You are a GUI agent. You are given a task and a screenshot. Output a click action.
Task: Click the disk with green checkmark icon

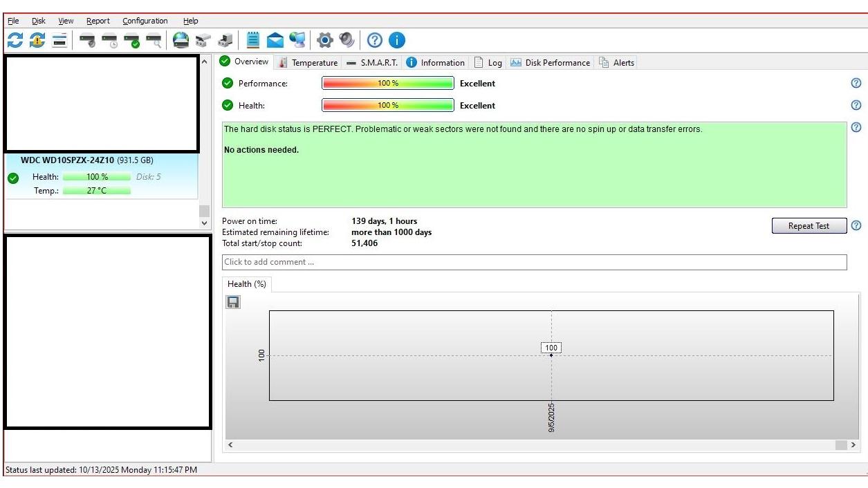coord(131,40)
